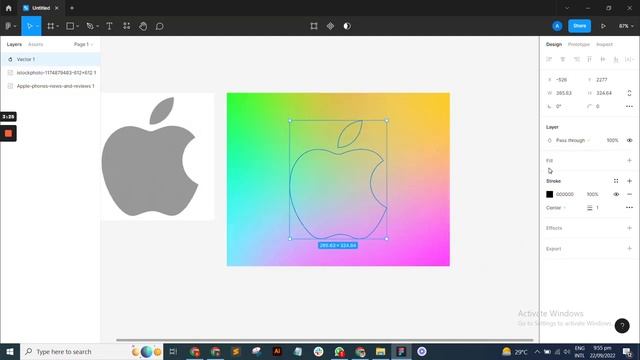This screenshot has height=360, width=640.
Task: Select the Comment tool
Action: 160,26
